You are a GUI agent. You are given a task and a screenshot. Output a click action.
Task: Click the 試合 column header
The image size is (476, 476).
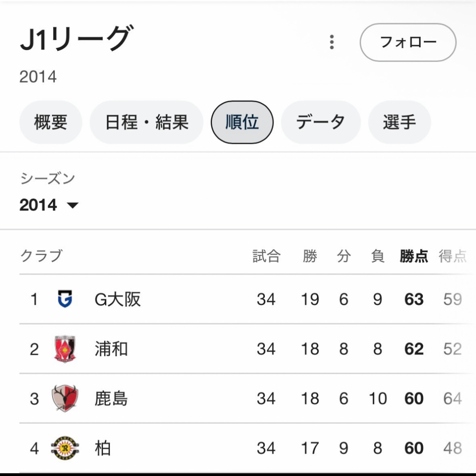point(266,256)
